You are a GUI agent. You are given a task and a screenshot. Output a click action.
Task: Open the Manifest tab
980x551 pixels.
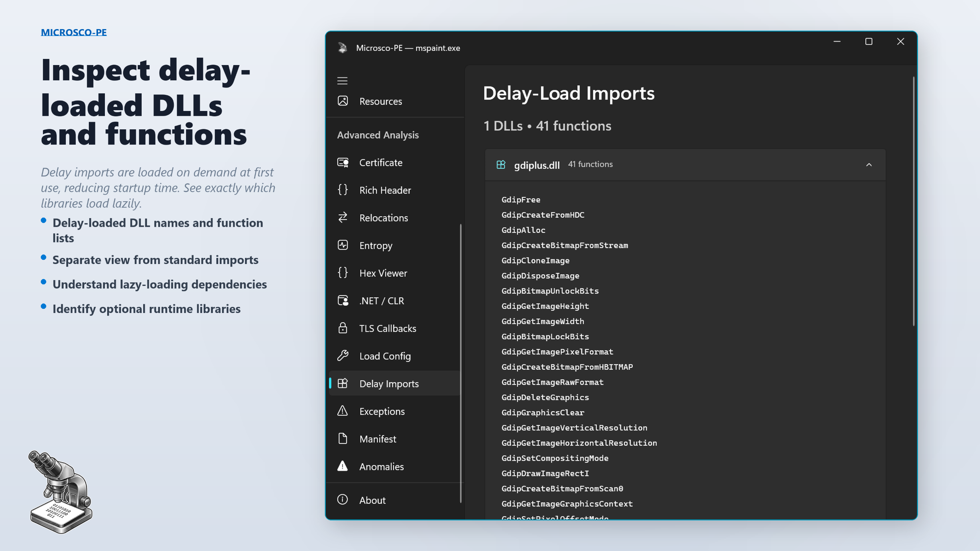coord(378,439)
